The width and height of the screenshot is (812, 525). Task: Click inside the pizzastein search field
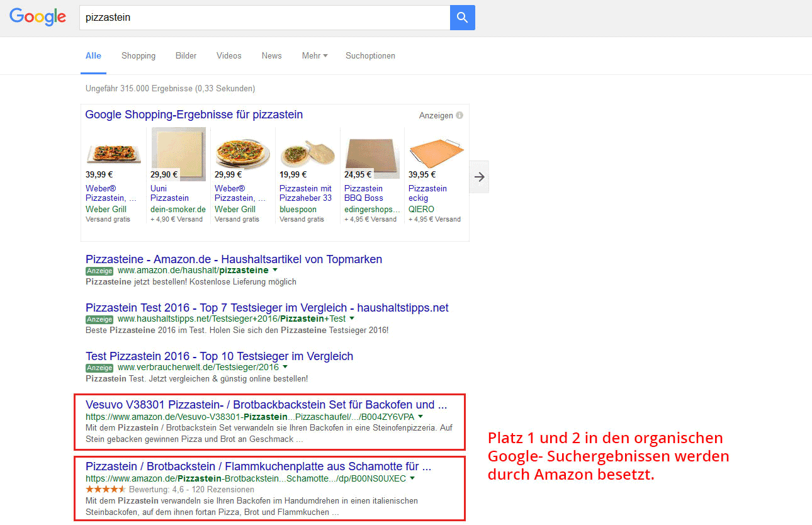[264, 18]
